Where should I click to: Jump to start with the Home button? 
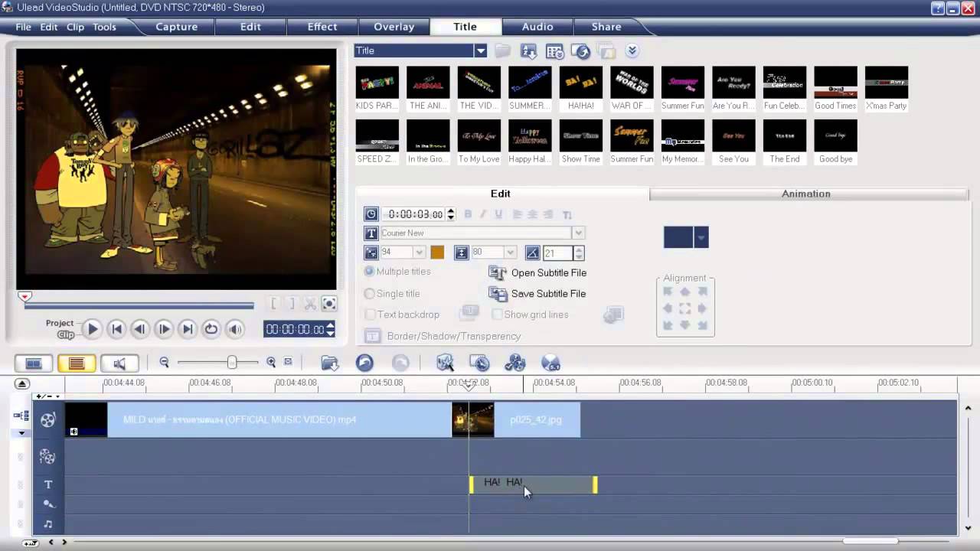point(116,329)
